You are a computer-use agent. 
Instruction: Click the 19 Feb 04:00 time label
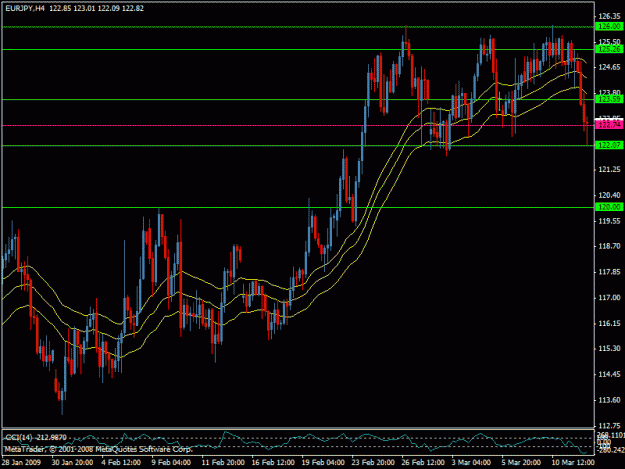pos(323,463)
